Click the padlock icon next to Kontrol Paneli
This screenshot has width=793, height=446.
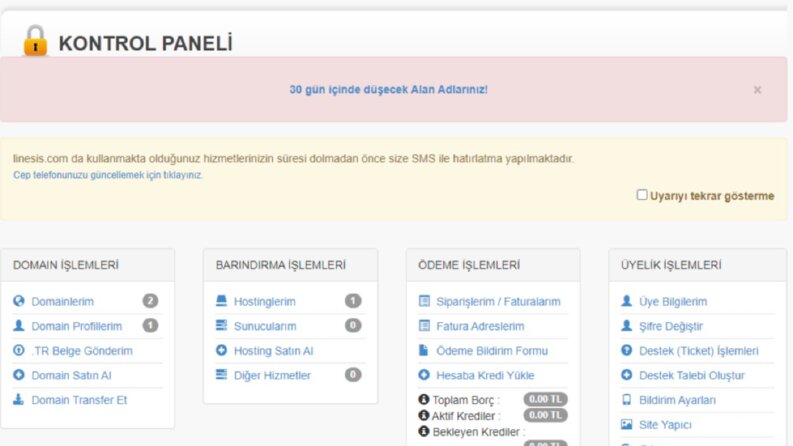(35, 40)
